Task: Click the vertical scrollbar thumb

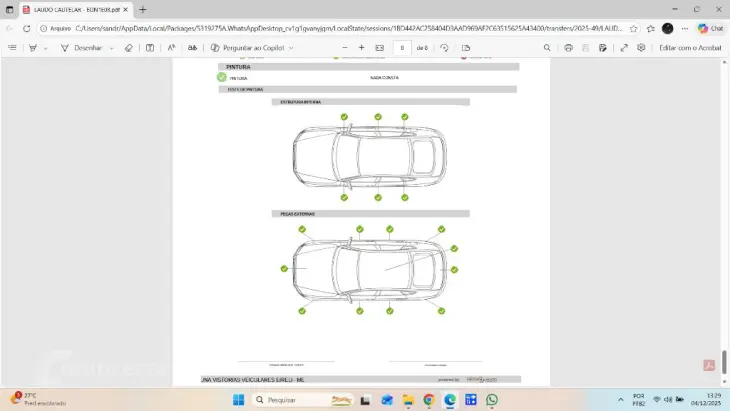Action: coord(725,361)
